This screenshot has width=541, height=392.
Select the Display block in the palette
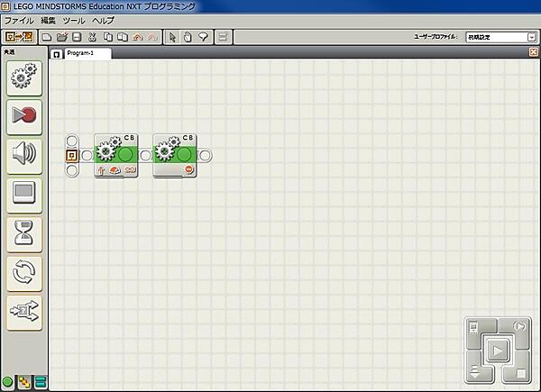pyautogui.click(x=23, y=194)
